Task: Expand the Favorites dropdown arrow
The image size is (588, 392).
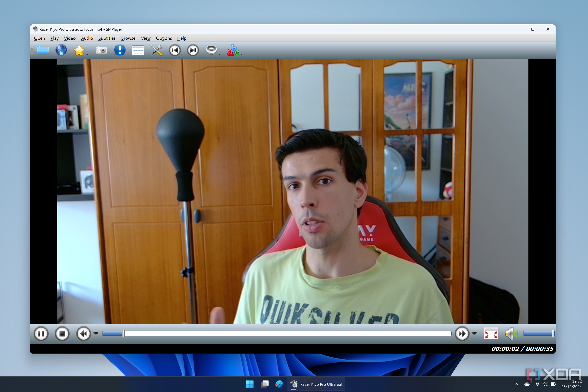Action: click(x=87, y=54)
